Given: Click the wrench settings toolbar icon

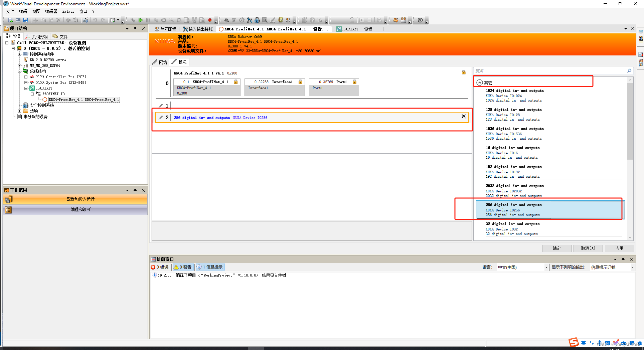Looking at the screenshot, I should click(x=133, y=20).
